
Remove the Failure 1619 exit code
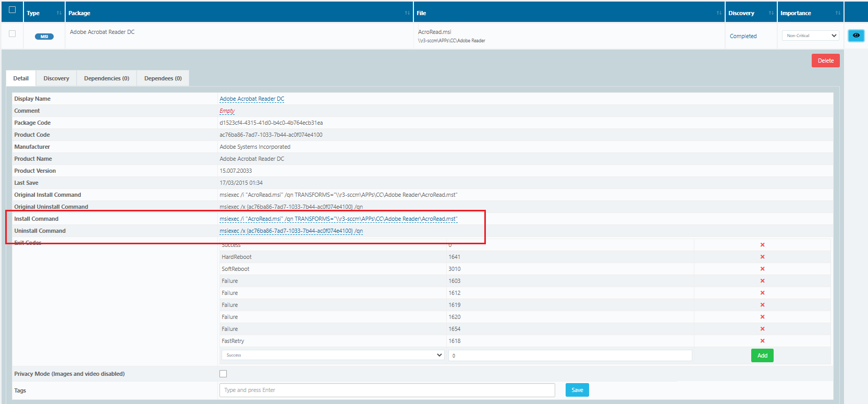point(762,305)
